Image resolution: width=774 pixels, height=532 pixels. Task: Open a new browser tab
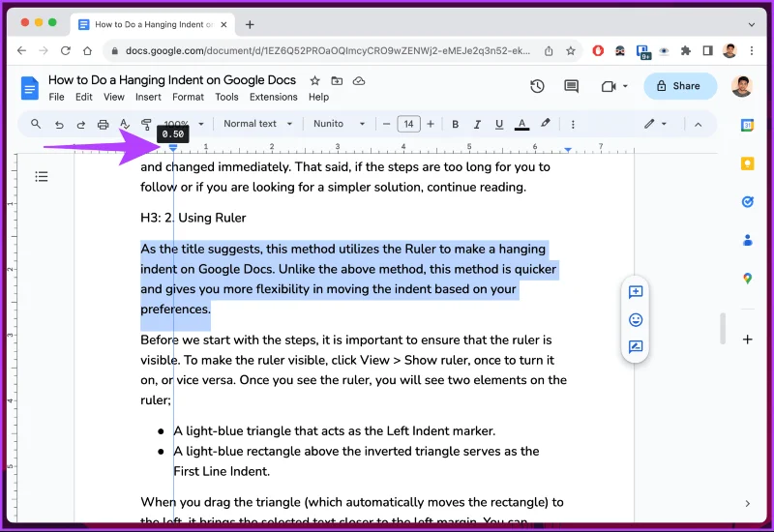pos(250,24)
